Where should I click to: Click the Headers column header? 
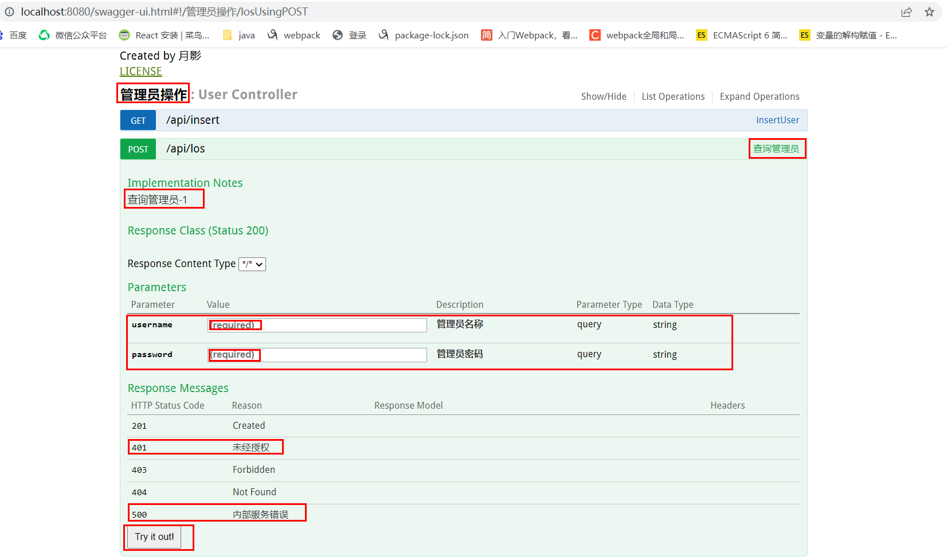pos(727,406)
